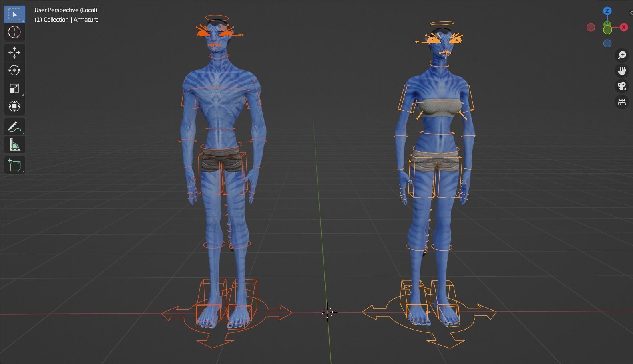Select the Measure tool
This screenshot has height=364, width=633.
point(14,145)
